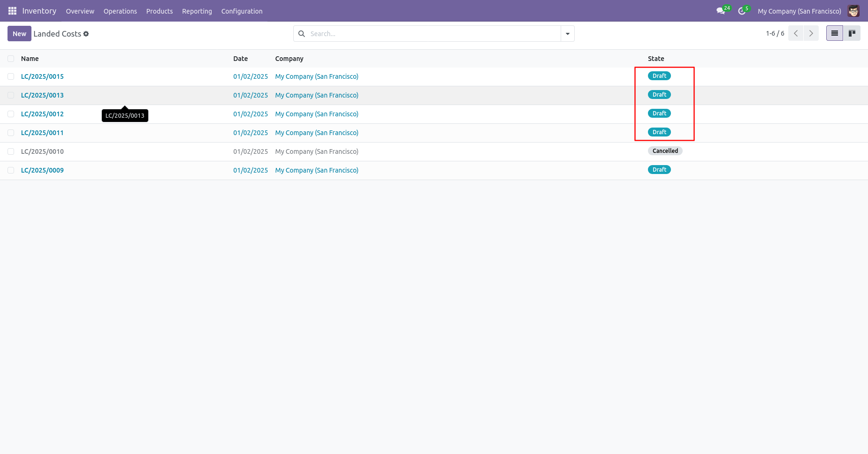The image size is (868, 454).
Task: Open the Operations menu
Action: [120, 11]
